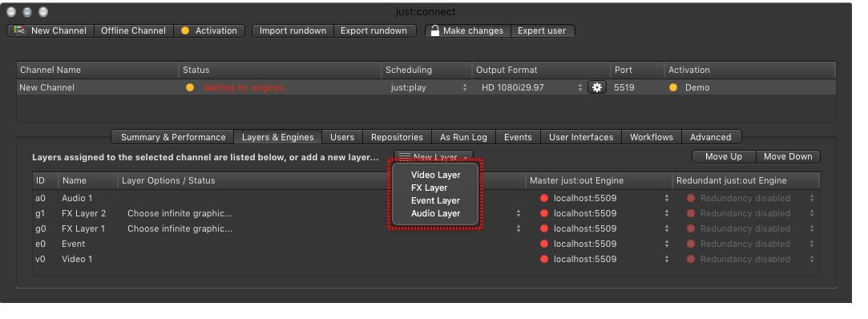Image resolution: width=868 pixels, height=319 pixels.
Task: Open the Workflows tab
Action: pyautogui.click(x=652, y=137)
